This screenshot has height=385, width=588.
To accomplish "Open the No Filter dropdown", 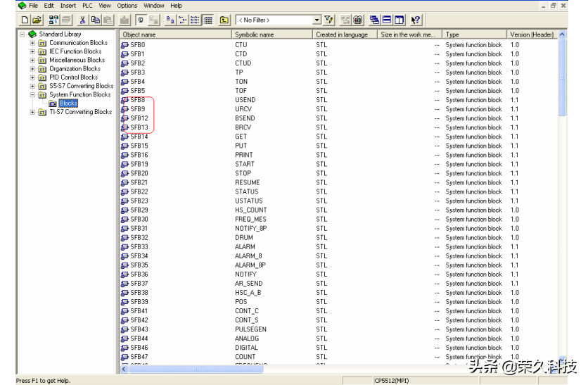I will pos(317,20).
